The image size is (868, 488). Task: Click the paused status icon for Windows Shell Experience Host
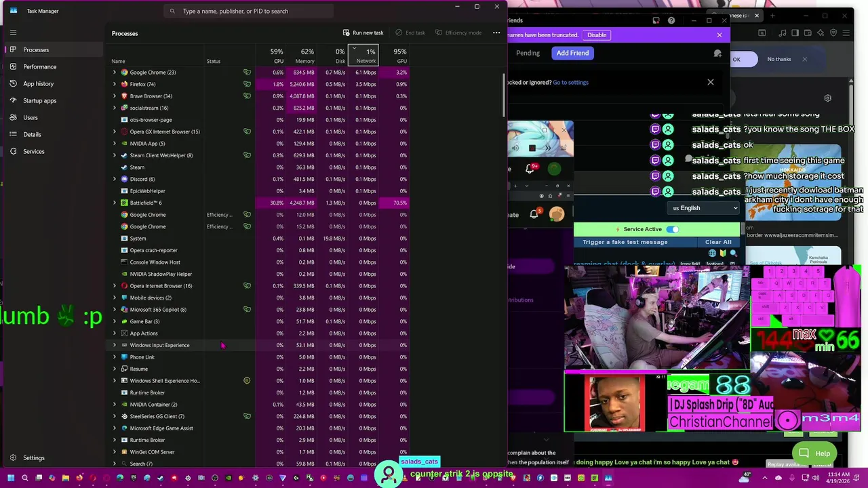coord(247,381)
